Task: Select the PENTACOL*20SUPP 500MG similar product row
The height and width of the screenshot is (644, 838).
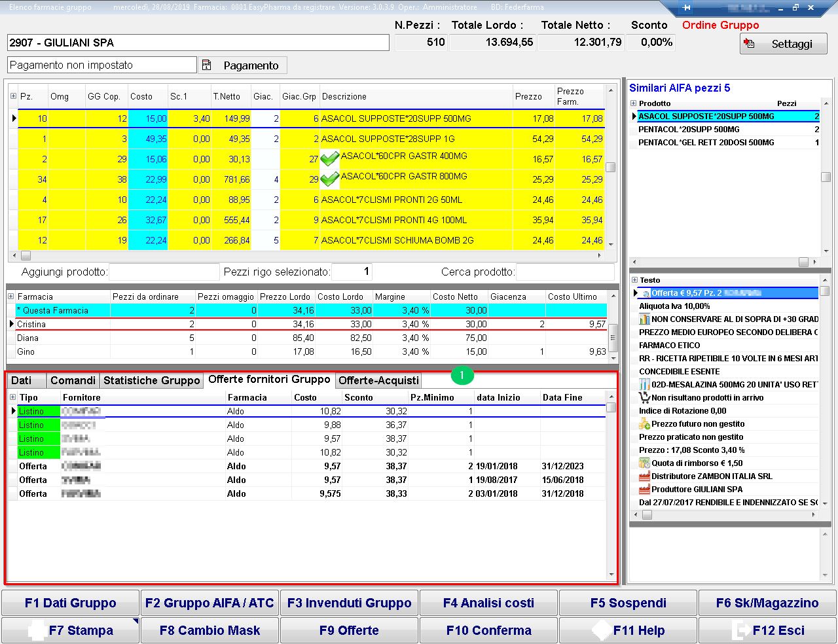Action: 689,130
